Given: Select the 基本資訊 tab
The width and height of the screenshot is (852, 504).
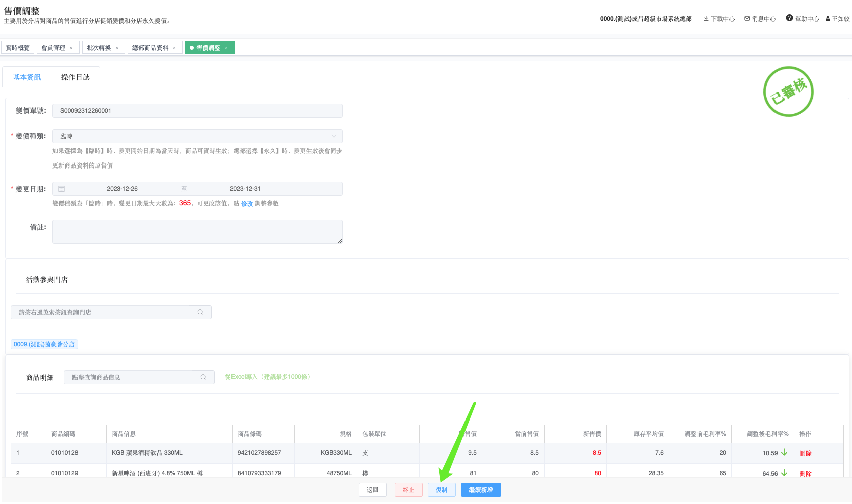Looking at the screenshot, I should [x=27, y=77].
